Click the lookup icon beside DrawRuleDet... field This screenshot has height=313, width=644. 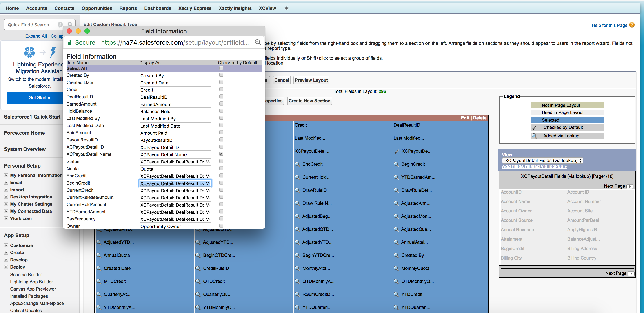point(397,190)
